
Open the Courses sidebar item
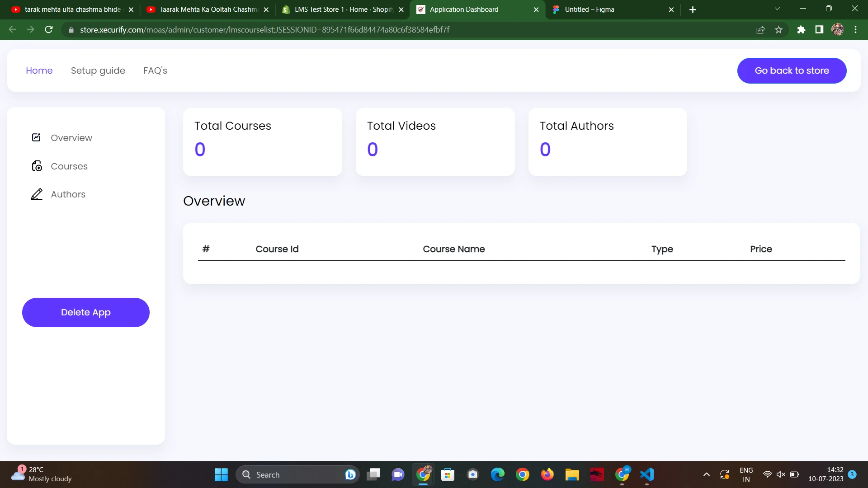coord(69,166)
